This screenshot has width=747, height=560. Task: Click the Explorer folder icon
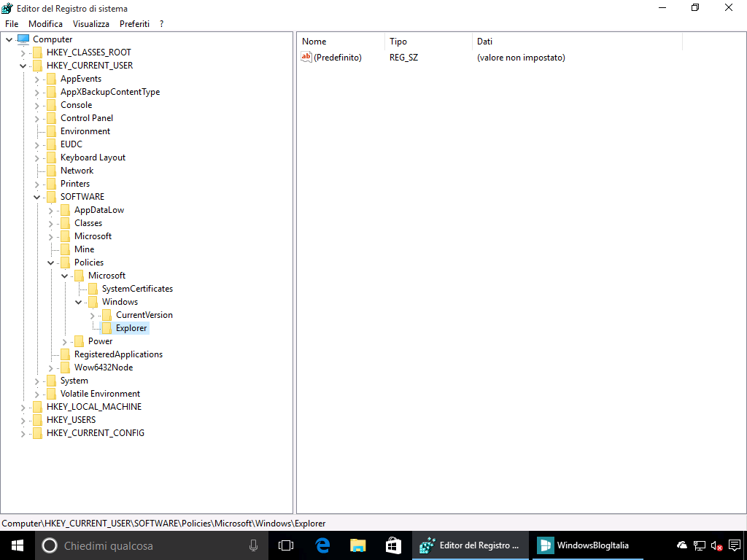pos(107,328)
